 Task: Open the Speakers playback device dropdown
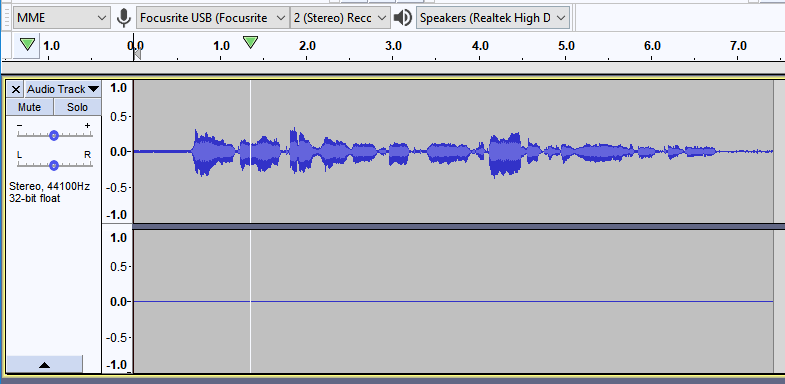click(x=493, y=18)
